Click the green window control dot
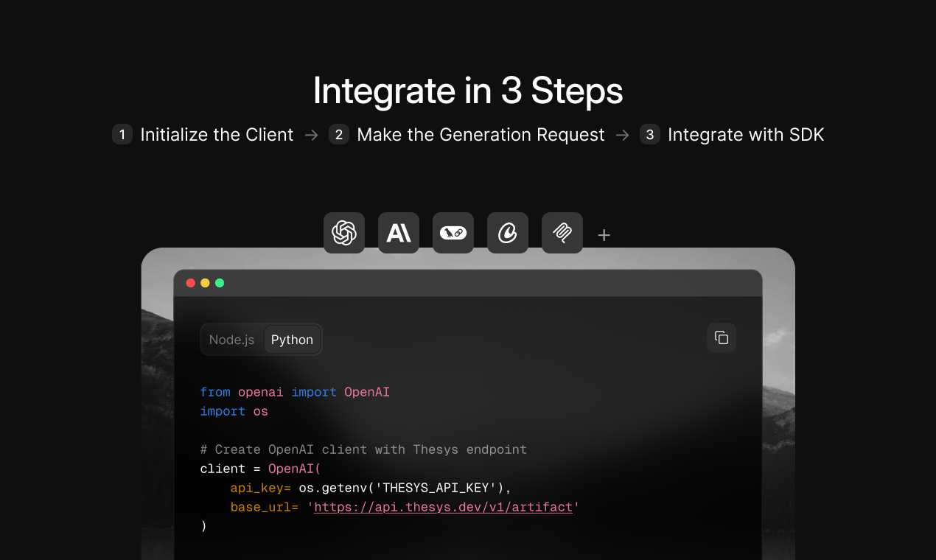The height and width of the screenshot is (560, 936). [219, 282]
